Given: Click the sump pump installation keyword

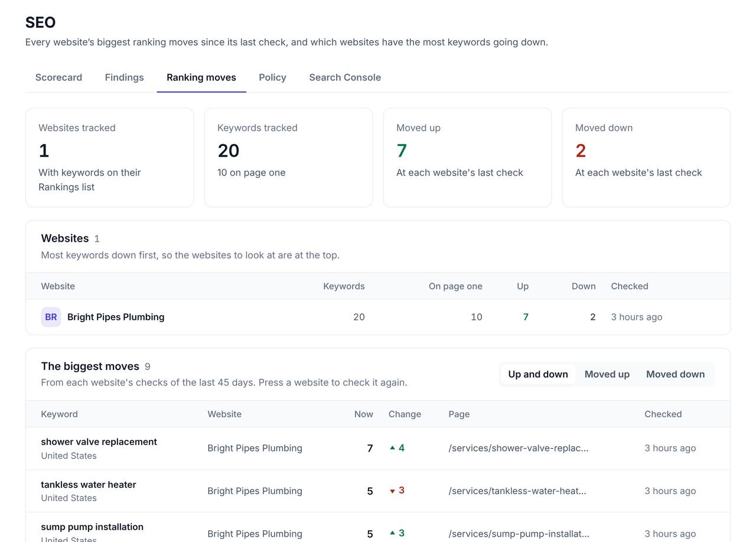Looking at the screenshot, I should [x=92, y=527].
